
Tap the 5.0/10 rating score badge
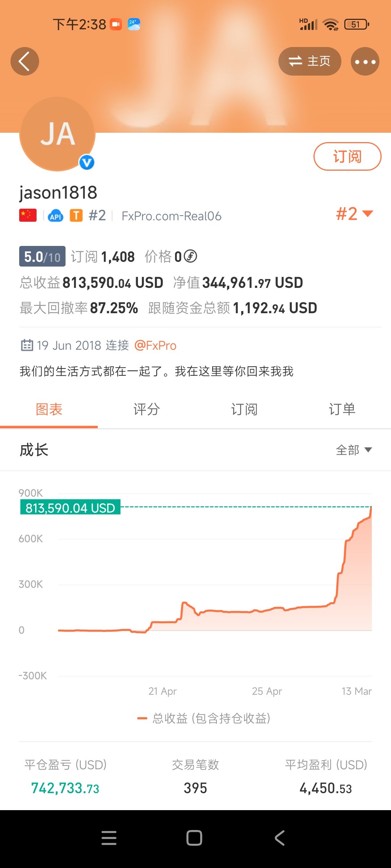(42, 256)
